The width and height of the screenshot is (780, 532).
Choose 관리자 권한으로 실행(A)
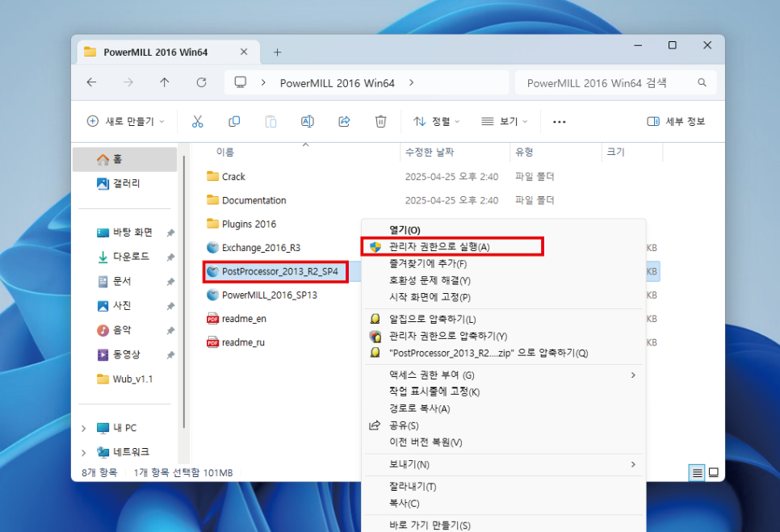[x=505, y=246]
